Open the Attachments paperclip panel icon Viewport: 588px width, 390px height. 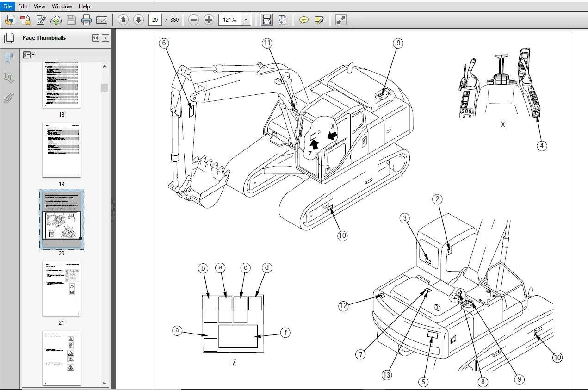(x=8, y=98)
